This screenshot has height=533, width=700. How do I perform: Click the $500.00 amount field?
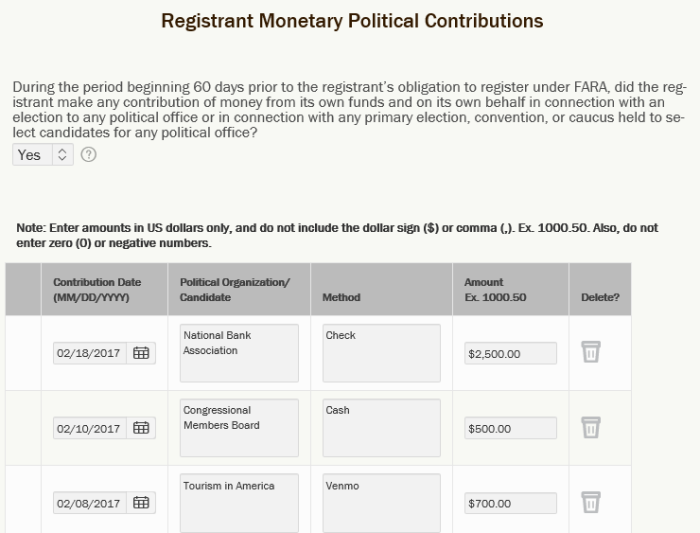510,428
